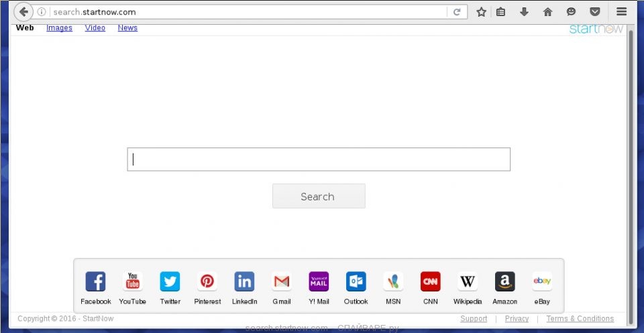Image resolution: width=644 pixels, height=333 pixels.
Task: Launch Pinterest from the shortcut bar
Action: (207, 281)
